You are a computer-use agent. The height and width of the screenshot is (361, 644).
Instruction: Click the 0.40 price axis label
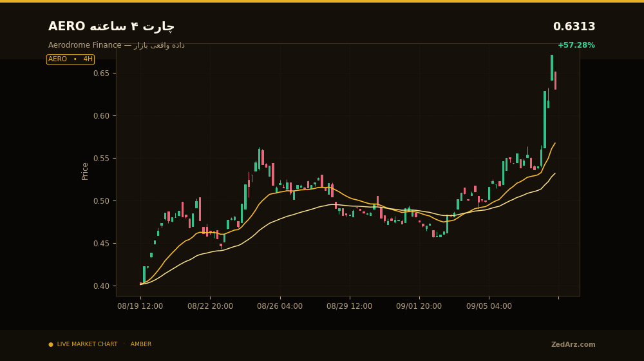pyautogui.click(x=102, y=286)
